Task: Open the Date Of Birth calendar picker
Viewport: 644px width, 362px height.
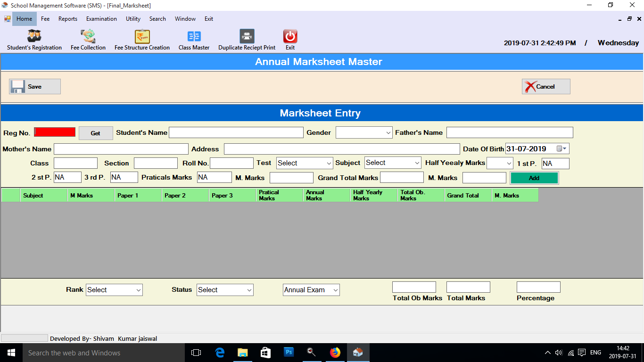Action: 562,149
